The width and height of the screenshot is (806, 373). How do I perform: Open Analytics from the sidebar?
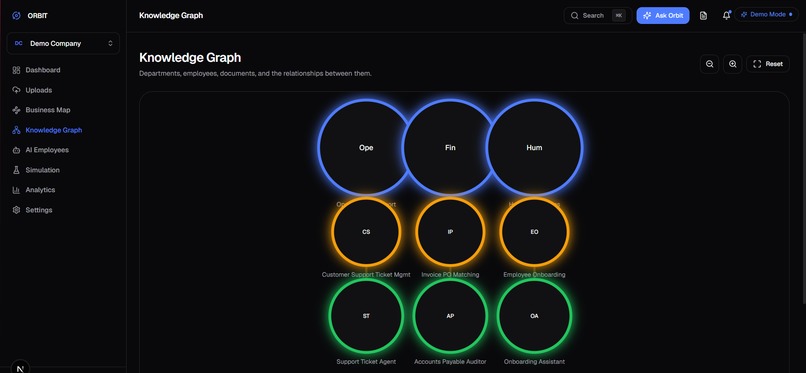tap(63, 190)
